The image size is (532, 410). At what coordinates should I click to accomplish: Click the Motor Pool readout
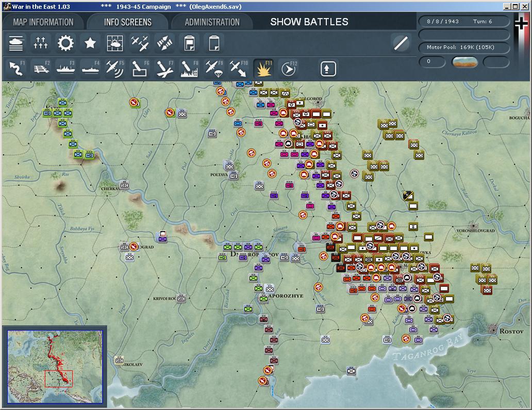(x=464, y=47)
